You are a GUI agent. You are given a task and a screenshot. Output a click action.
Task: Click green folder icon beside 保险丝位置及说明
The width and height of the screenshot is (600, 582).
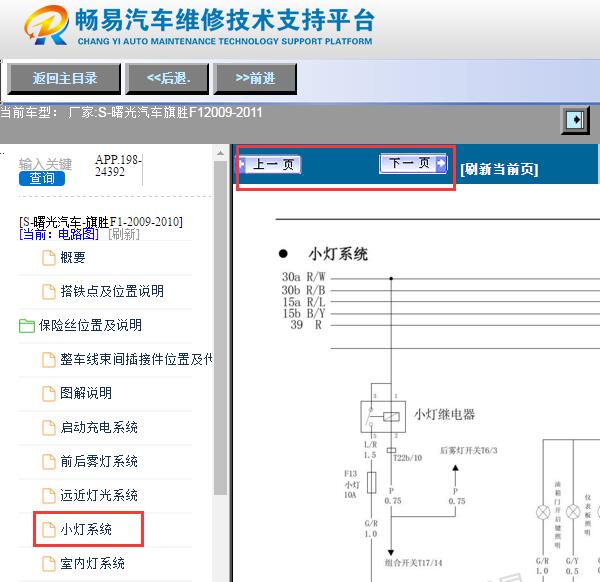click(27, 326)
